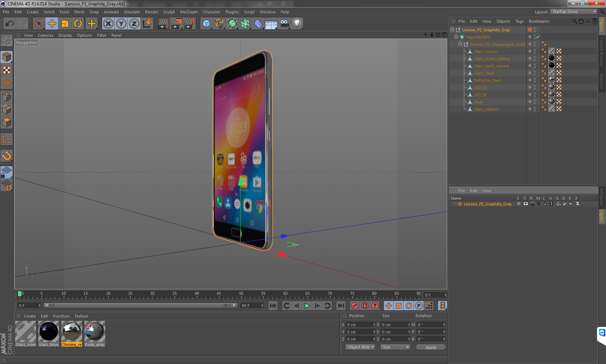Search objects with magnifier icon
Screen dimensions: 606x364
pyautogui.click(x=574, y=21)
